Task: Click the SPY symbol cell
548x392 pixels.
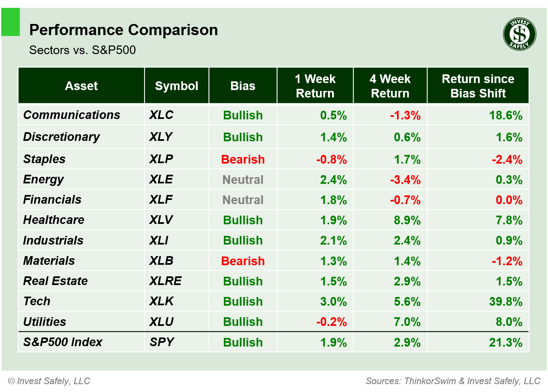Action: point(161,342)
